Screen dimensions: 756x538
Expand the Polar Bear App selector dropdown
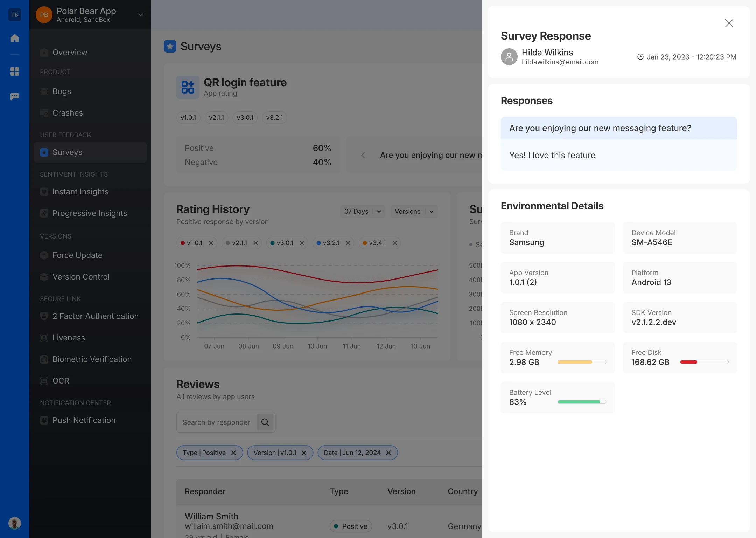click(141, 15)
